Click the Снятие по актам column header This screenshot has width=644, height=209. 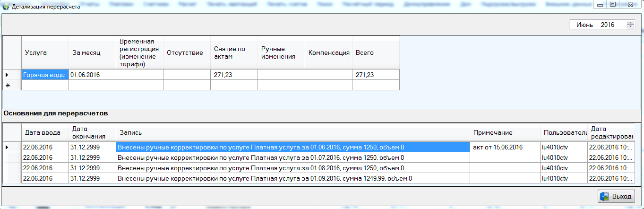coord(234,53)
